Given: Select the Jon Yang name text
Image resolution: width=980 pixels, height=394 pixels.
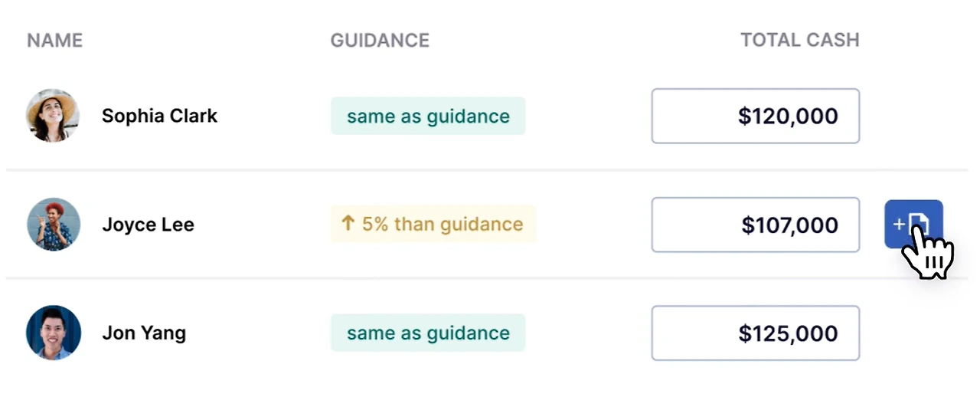Looking at the screenshot, I should point(144,333).
